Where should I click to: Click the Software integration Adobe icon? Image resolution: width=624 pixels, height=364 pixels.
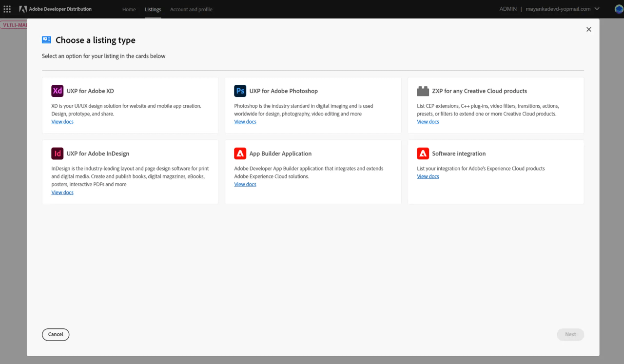pos(423,153)
